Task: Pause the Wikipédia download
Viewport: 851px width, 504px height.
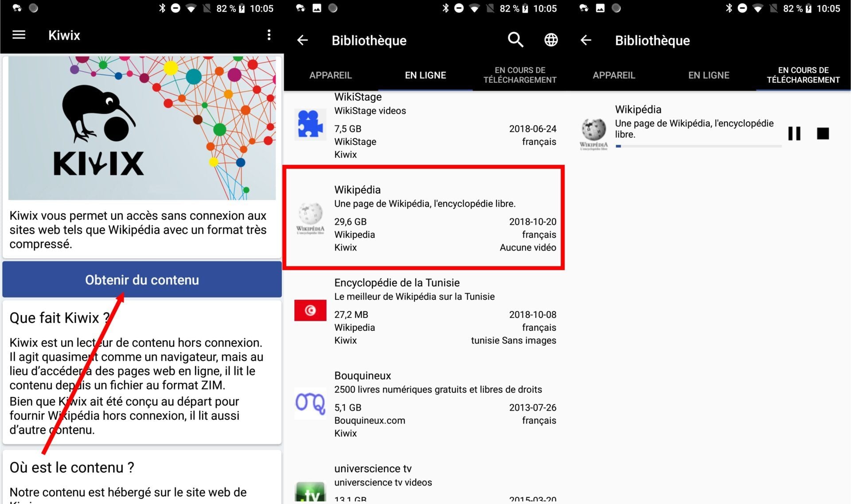Action: coord(794,133)
